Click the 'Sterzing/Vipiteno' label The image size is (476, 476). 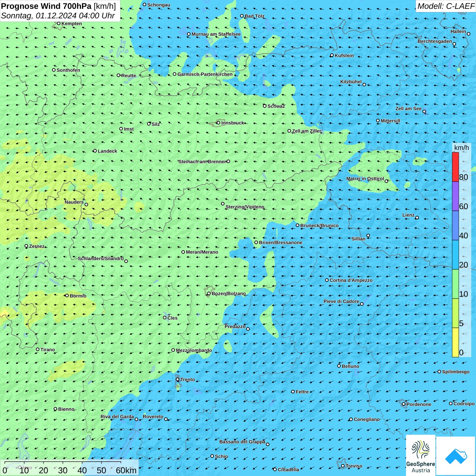pos(245,207)
